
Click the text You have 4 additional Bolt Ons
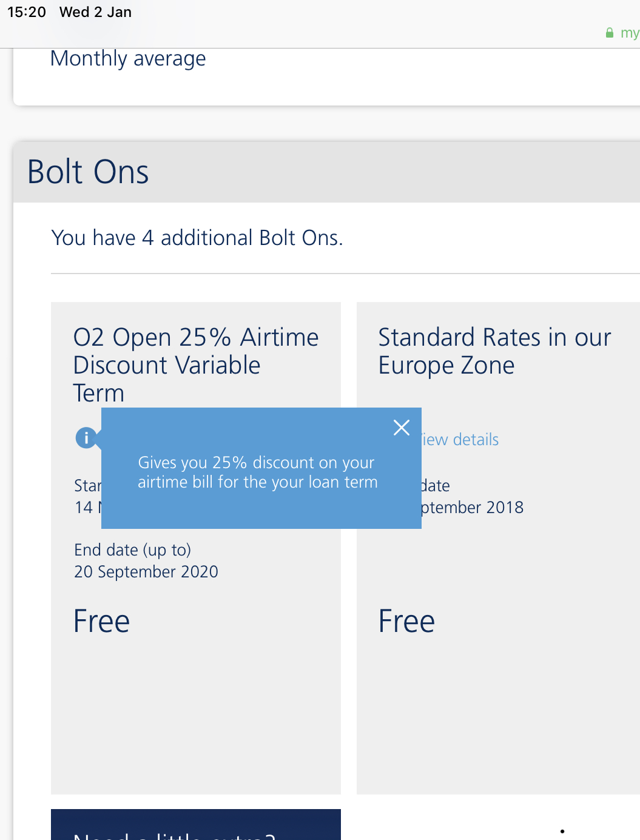click(197, 238)
